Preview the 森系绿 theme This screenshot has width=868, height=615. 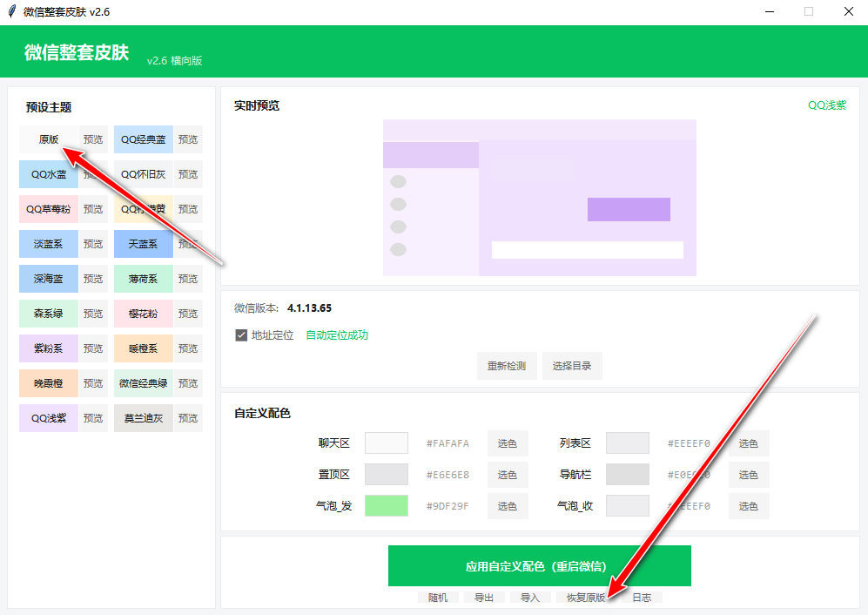tap(93, 314)
